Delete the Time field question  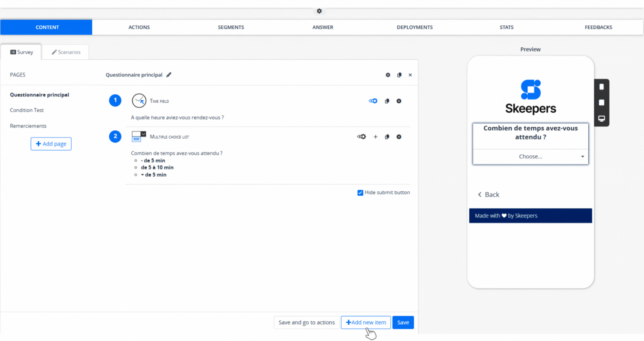[x=399, y=101]
